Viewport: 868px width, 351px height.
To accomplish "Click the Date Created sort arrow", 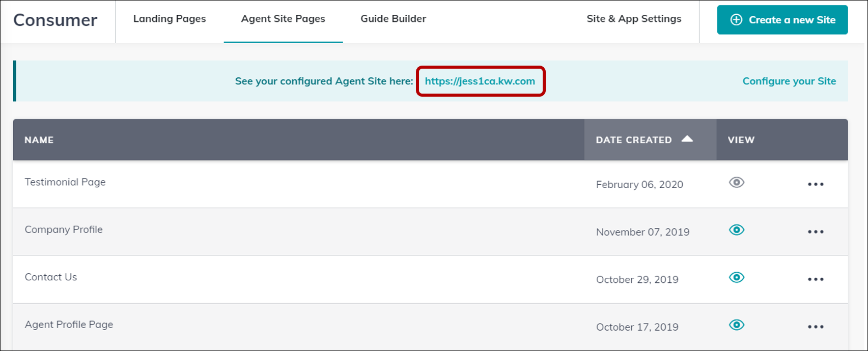I will (687, 139).
